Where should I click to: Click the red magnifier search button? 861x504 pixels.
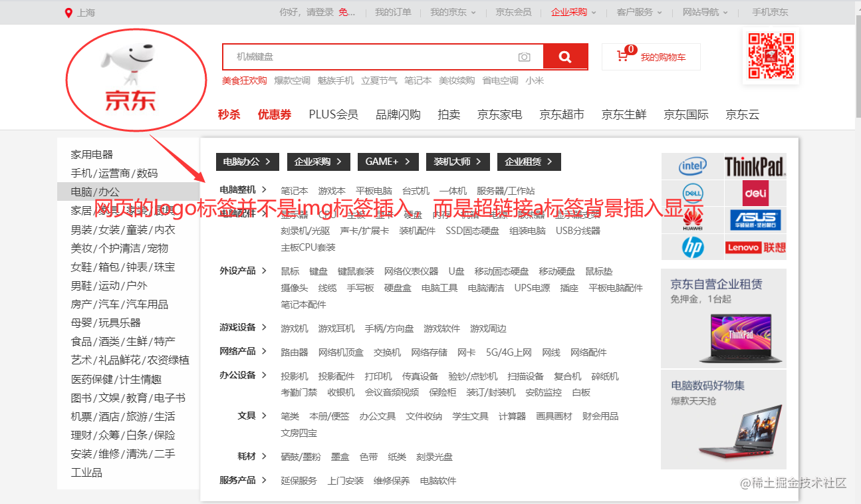point(565,57)
